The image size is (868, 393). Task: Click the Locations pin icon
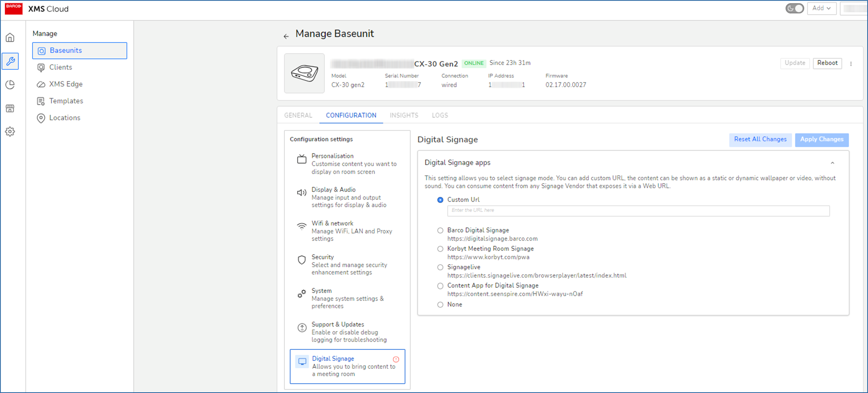coord(41,118)
